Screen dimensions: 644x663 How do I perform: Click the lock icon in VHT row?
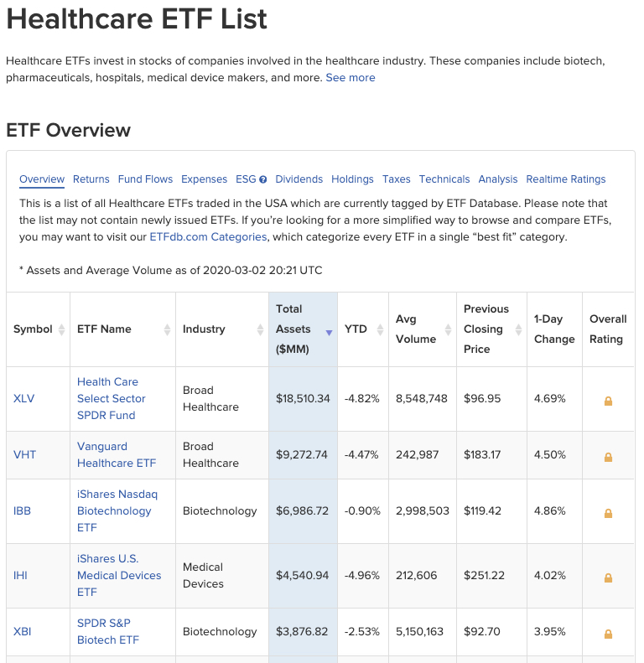point(608,457)
